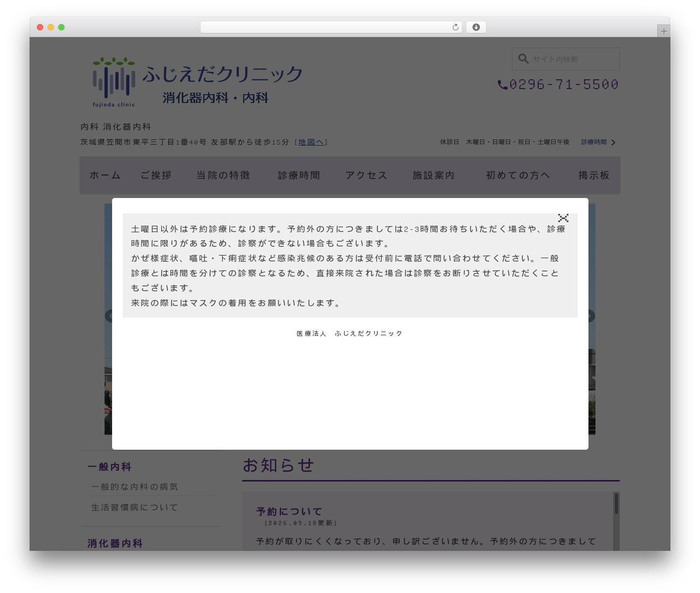Open the 当院の特徴 menu item
Screen dimensions: 700x593
(x=223, y=175)
